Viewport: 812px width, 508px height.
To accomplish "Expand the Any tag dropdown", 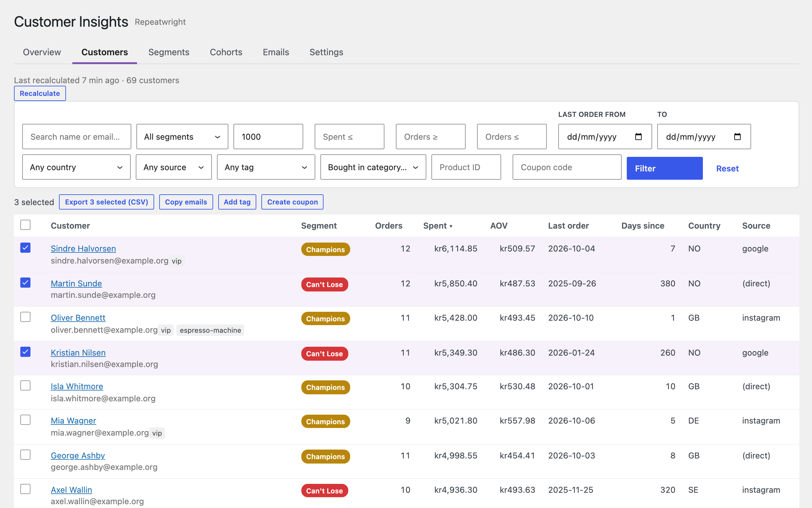I will [x=266, y=167].
